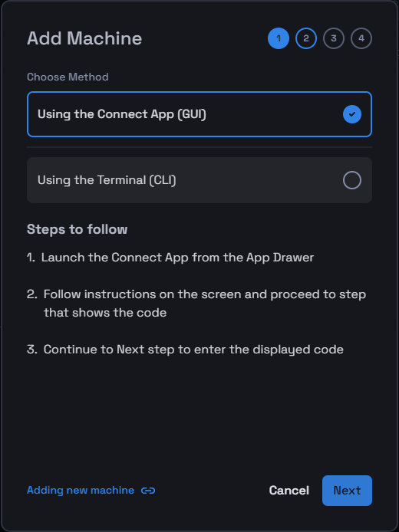The image size is (399, 532).
Task: Go to step 4 circle indicator
Action: [361, 38]
